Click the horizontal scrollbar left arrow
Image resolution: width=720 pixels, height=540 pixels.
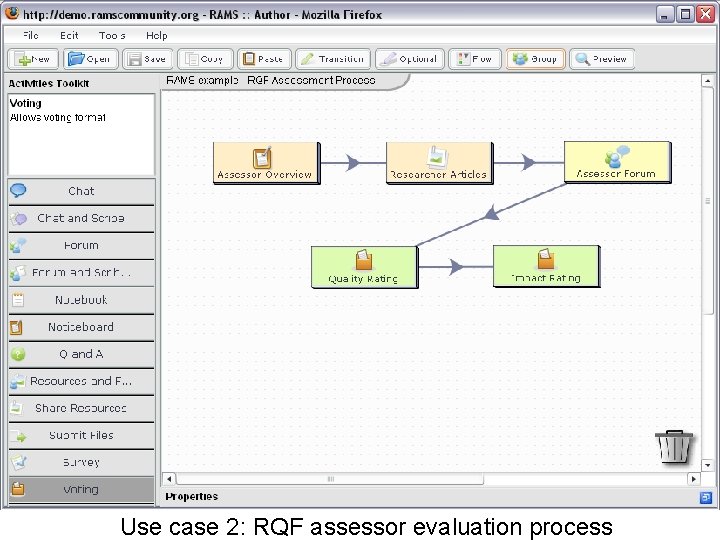[169, 479]
